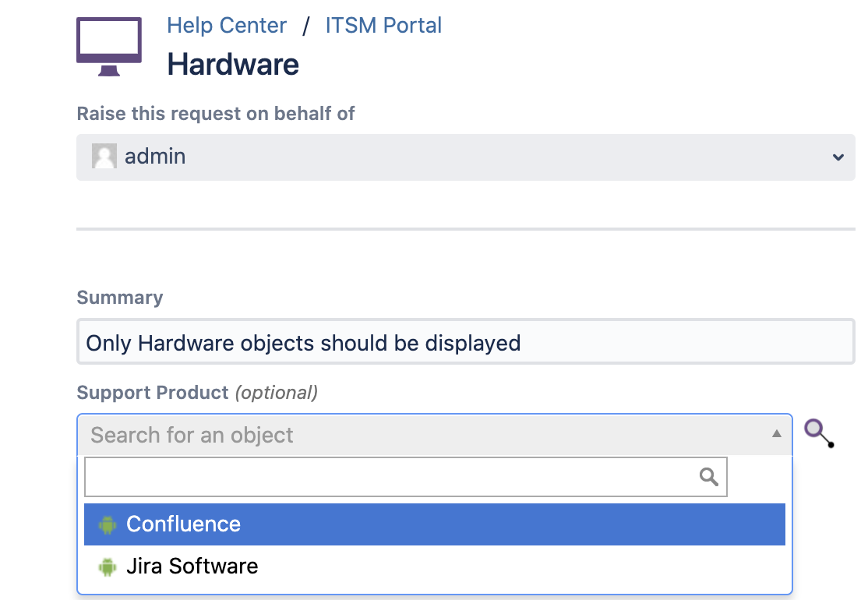Image resolution: width=868 pixels, height=600 pixels.
Task: Click the 'Raise this request on behalf of' label
Action: click(x=216, y=114)
